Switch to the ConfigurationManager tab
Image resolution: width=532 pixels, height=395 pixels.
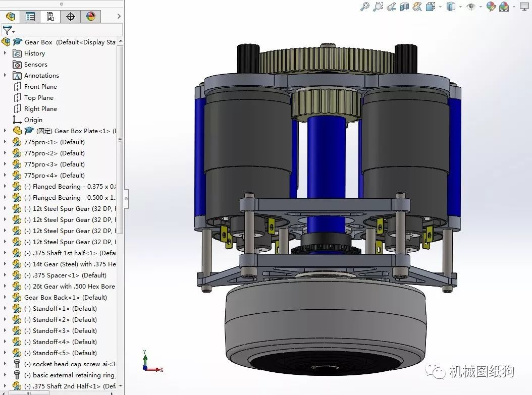(50, 16)
